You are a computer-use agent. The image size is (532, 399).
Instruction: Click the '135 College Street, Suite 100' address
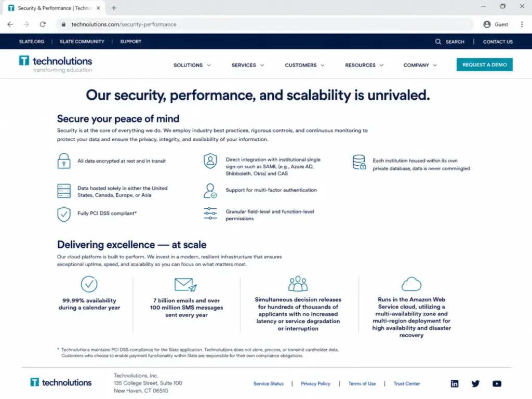tap(148, 383)
